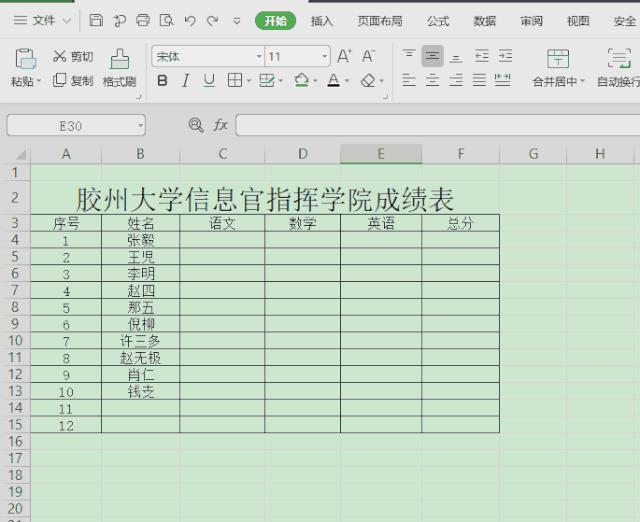Click the font color A icon

[x=333, y=80]
